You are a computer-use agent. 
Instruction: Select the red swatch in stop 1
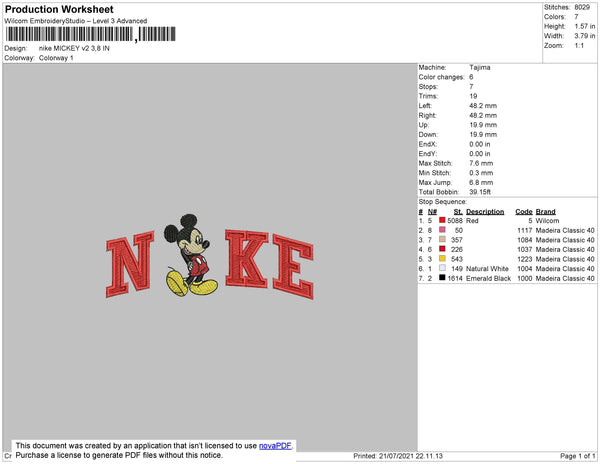point(442,220)
